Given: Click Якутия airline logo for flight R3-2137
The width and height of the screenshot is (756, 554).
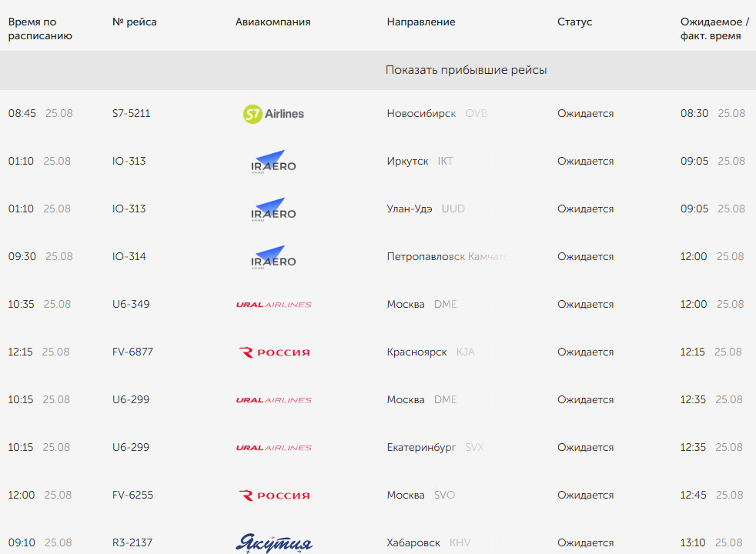Looking at the screenshot, I should [x=274, y=543].
